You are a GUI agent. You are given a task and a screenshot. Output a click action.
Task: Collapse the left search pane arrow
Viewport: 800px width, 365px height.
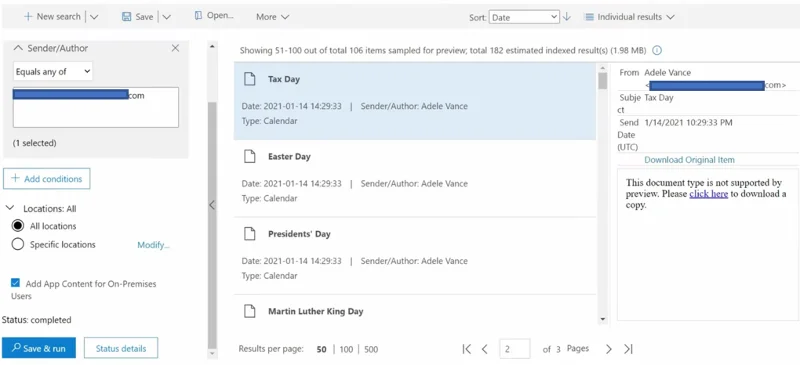tap(212, 205)
